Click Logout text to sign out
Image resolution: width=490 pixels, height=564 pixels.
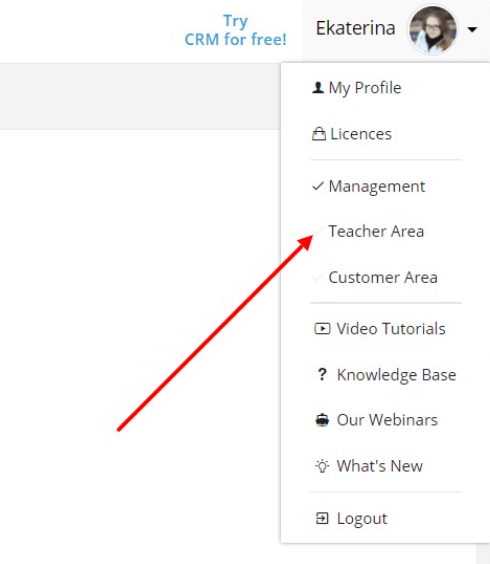pyautogui.click(x=362, y=519)
